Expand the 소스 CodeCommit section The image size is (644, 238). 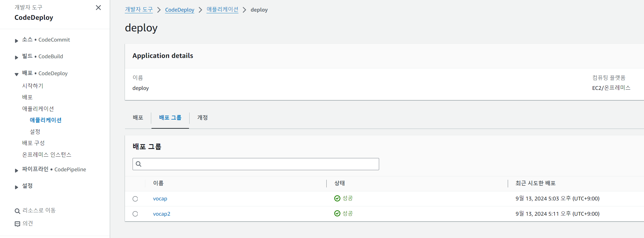coord(16,41)
